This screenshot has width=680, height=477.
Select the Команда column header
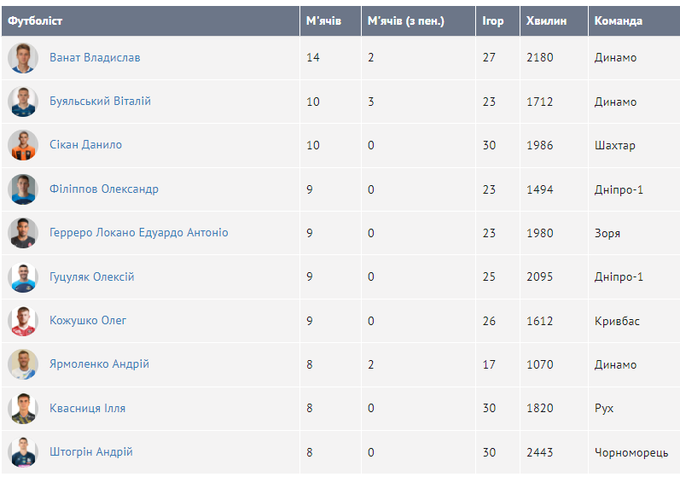point(618,21)
